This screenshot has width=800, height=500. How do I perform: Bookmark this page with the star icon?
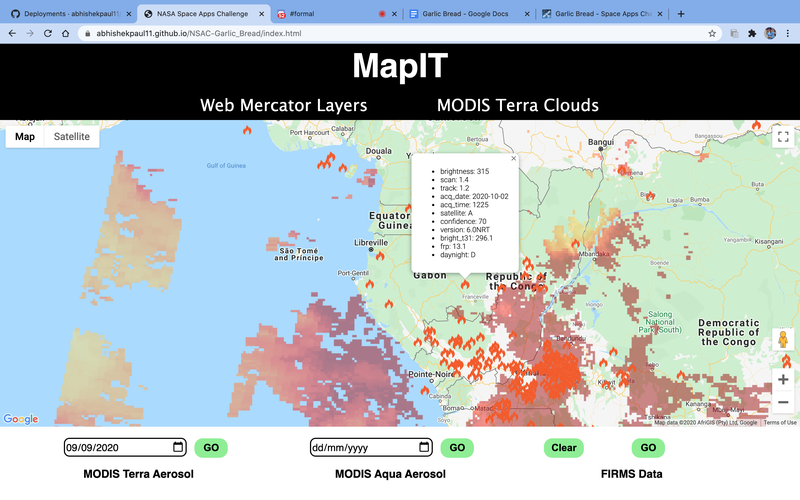pyautogui.click(x=712, y=34)
